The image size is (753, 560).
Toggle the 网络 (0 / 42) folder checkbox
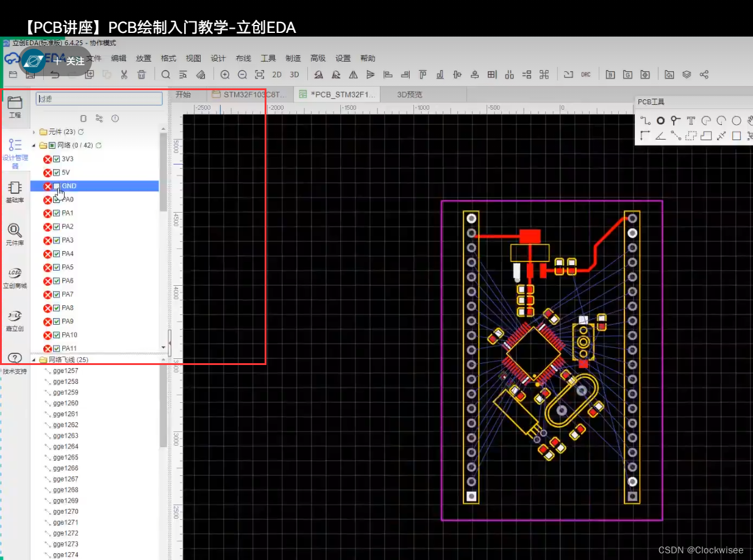point(52,146)
